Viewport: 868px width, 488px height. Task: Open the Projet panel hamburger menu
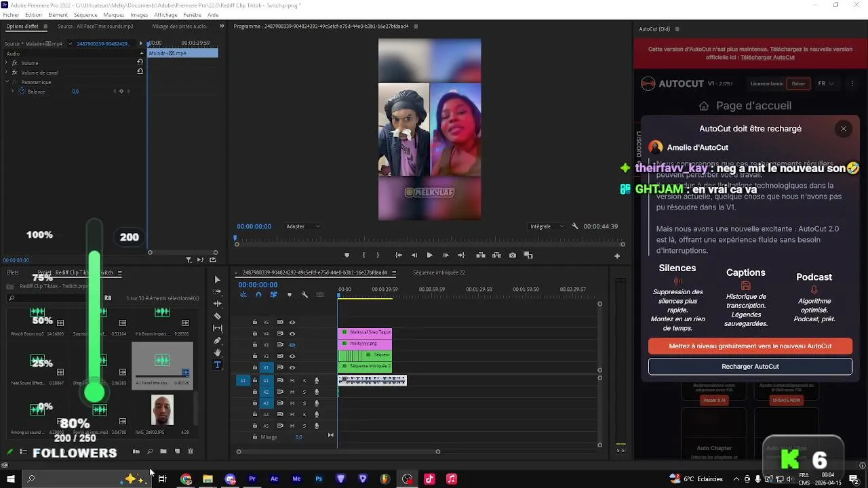click(x=119, y=272)
